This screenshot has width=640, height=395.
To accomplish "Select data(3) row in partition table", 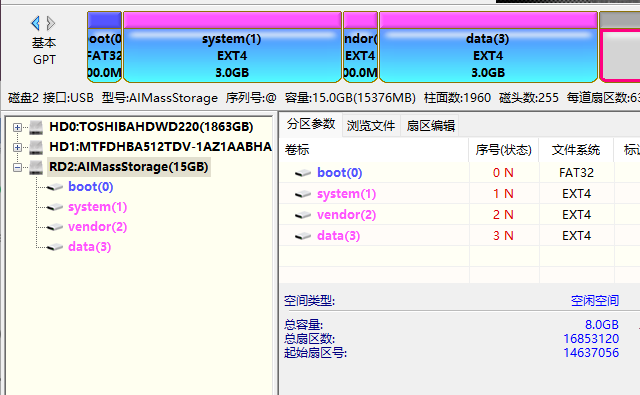I will click(460, 235).
